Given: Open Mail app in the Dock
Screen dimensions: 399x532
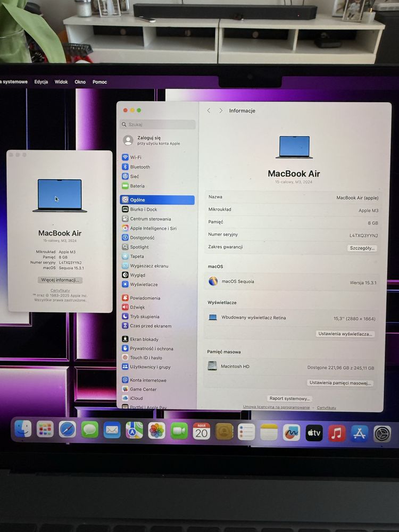Looking at the screenshot, I should click(x=112, y=430).
